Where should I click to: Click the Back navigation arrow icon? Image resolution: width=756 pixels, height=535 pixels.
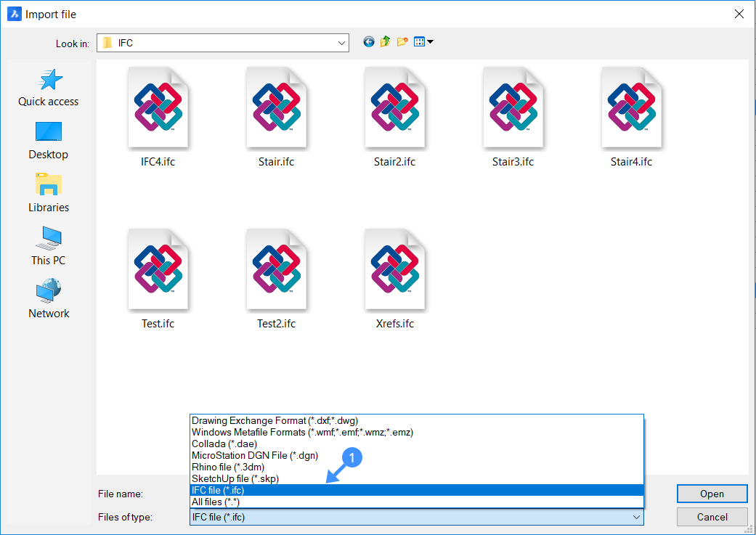tap(369, 42)
